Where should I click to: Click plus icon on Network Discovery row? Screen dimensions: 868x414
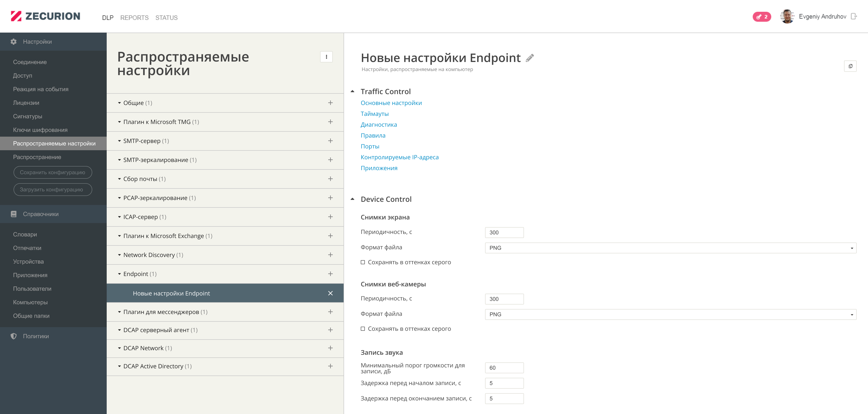point(330,255)
